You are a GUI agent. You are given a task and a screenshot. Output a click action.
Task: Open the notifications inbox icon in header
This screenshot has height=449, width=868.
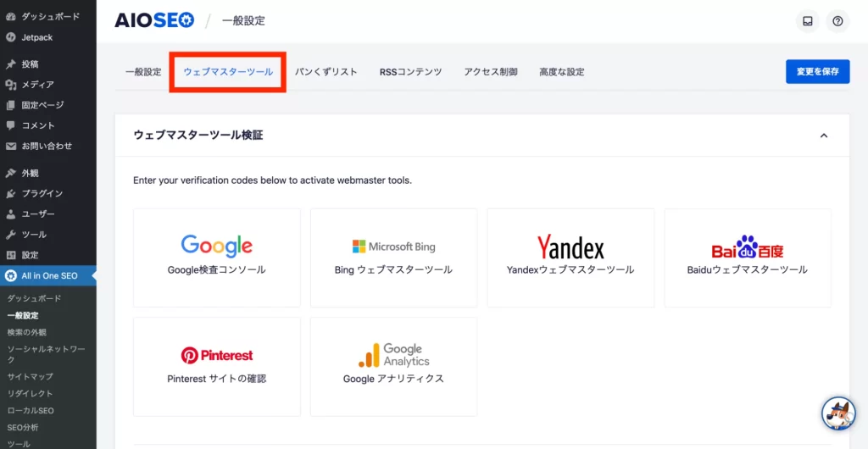pyautogui.click(x=808, y=21)
